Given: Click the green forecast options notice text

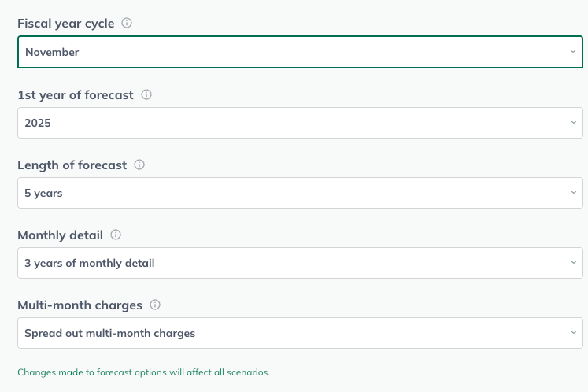Looking at the screenshot, I should [x=143, y=372].
